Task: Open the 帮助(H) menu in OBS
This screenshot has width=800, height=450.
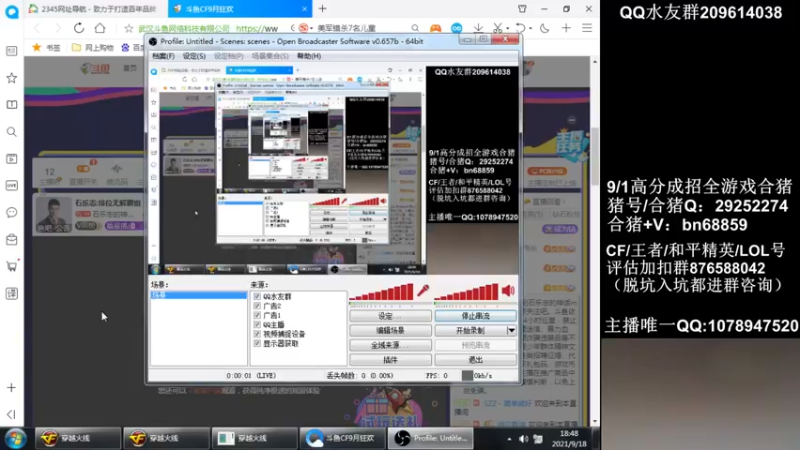Action: 309,56
